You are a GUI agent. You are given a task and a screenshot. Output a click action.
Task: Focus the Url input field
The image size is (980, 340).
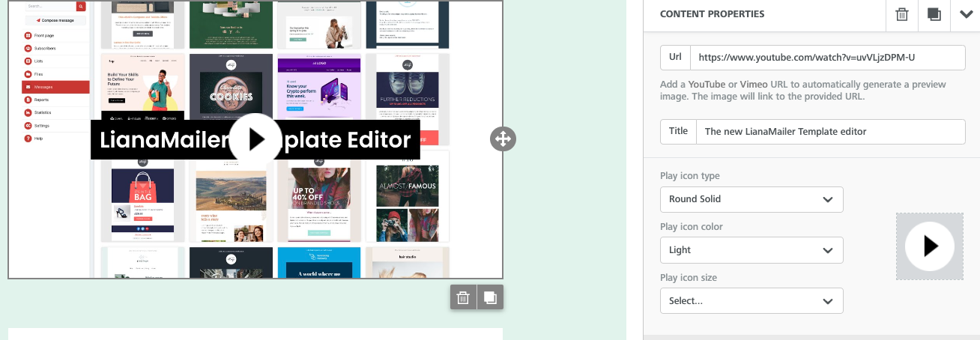click(x=828, y=58)
